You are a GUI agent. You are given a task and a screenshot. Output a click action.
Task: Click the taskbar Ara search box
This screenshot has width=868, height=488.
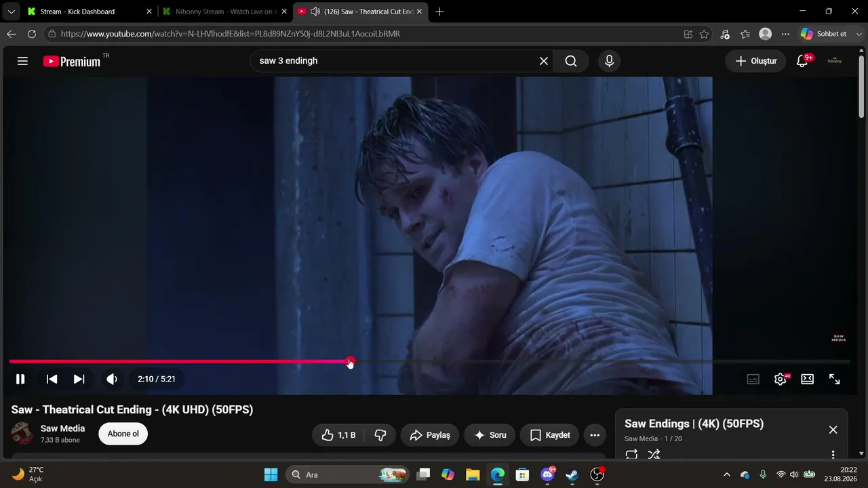(x=348, y=474)
